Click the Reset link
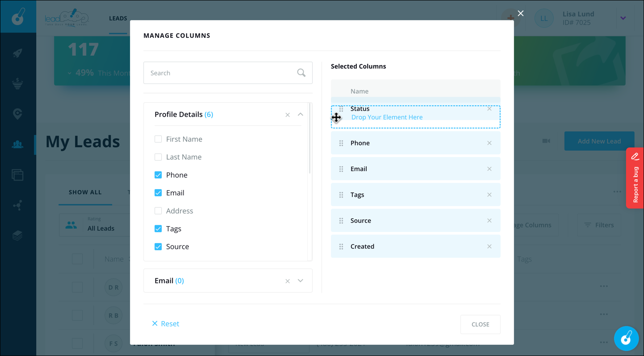The image size is (644, 356). 165,323
